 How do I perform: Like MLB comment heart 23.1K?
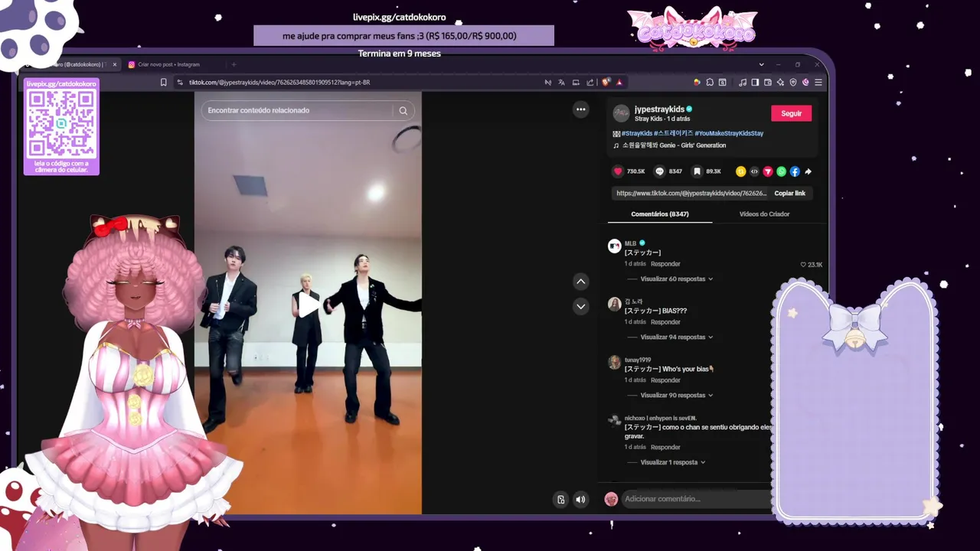(x=803, y=265)
